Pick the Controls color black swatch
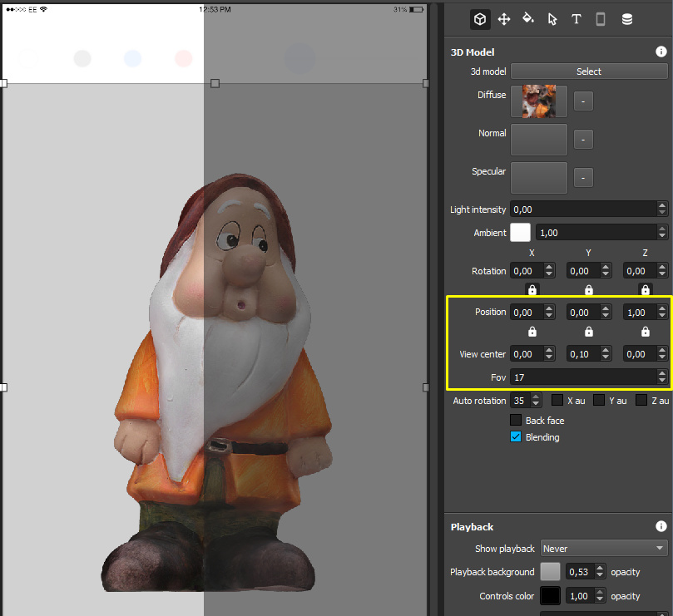 (550, 595)
